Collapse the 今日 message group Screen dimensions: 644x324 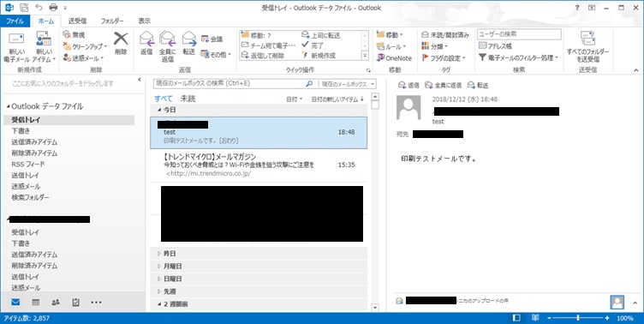click(159, 111)
